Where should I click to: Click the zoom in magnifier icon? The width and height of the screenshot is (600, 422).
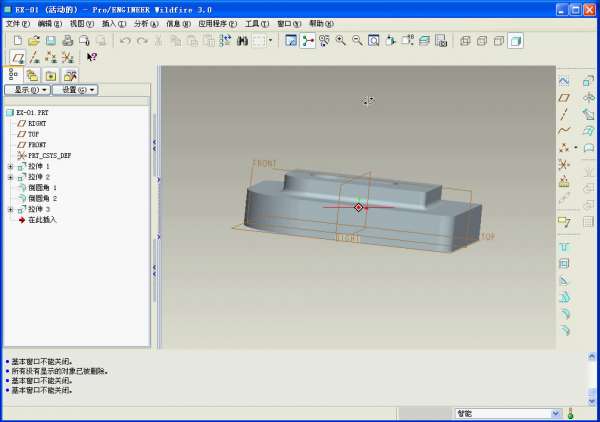(x=341, y=41)
